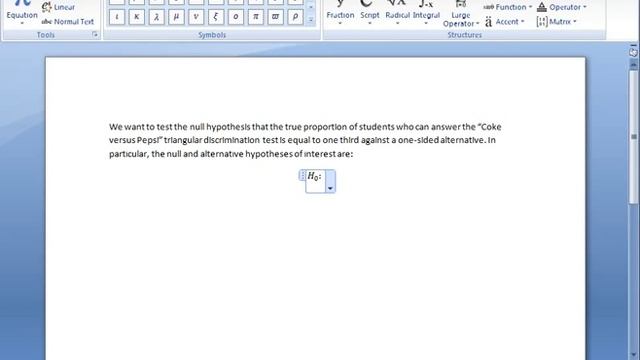Insert the varpi (pomega) symbol

click(276, 17)
